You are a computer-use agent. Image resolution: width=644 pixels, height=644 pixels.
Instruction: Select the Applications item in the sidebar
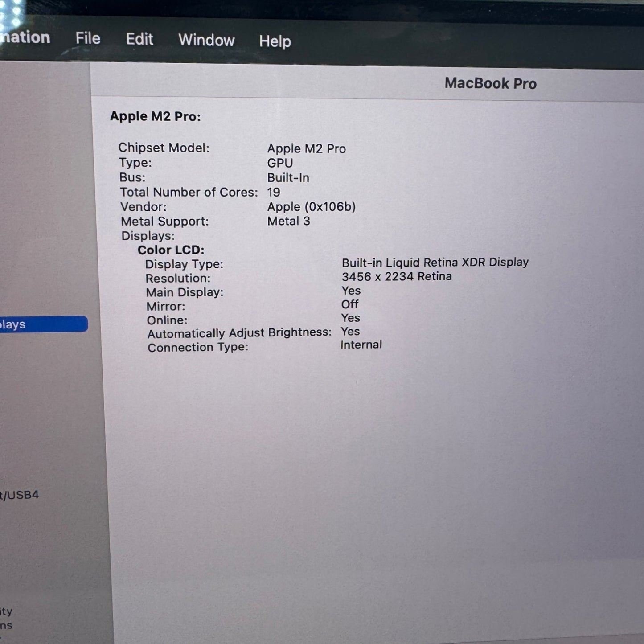(6, 625)
